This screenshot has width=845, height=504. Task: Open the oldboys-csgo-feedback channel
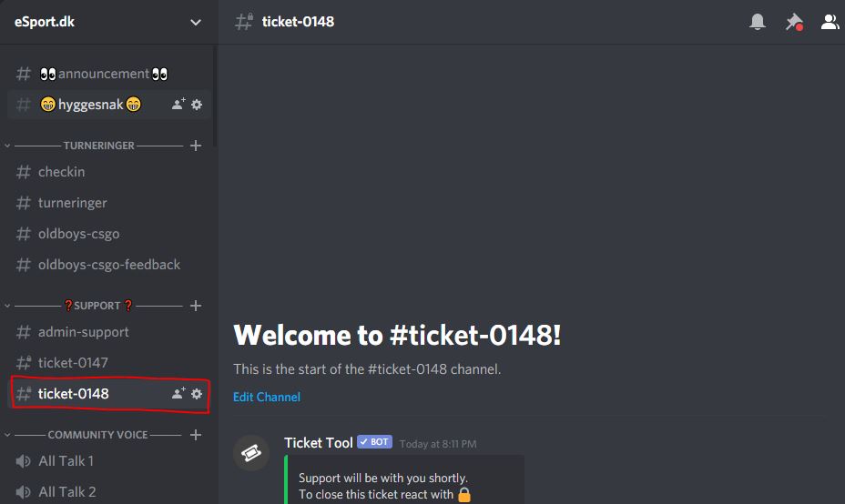coord(108,265)
